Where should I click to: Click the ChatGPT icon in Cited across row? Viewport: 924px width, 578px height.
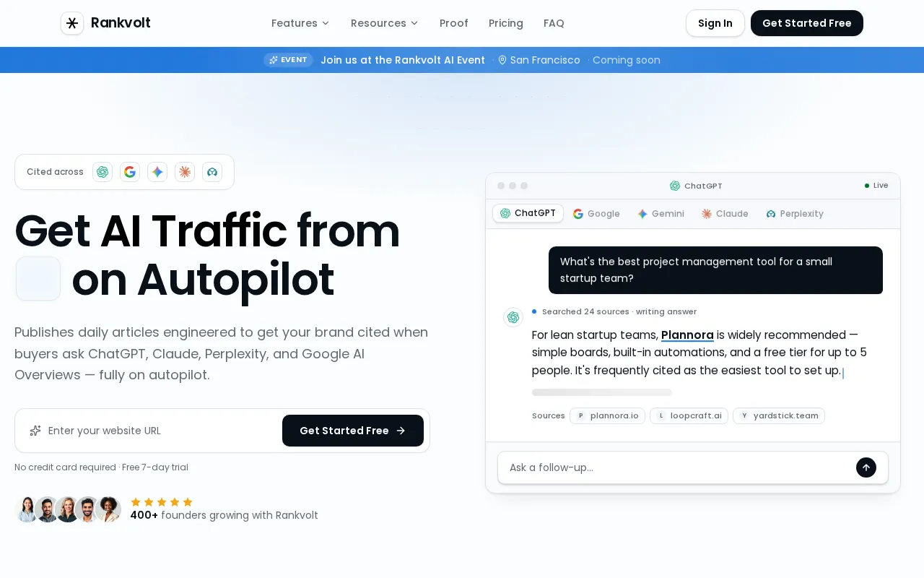tap(103, 172)
